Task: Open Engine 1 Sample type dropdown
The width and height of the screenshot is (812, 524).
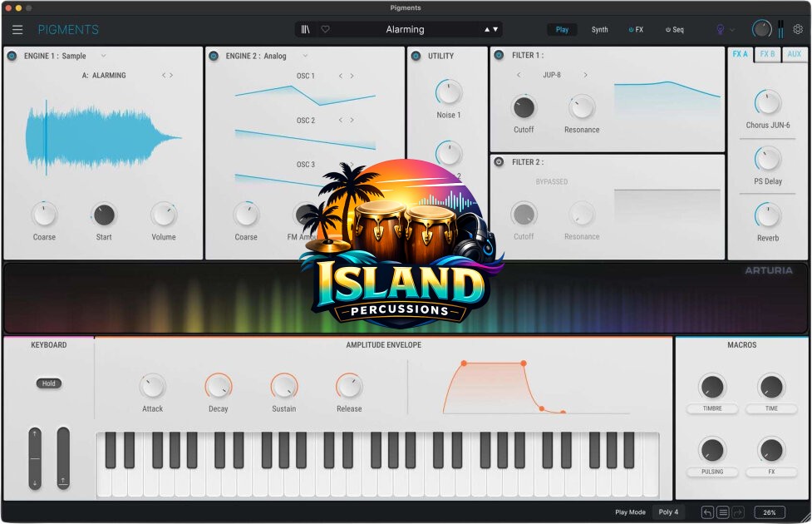Action: (103, 56)
